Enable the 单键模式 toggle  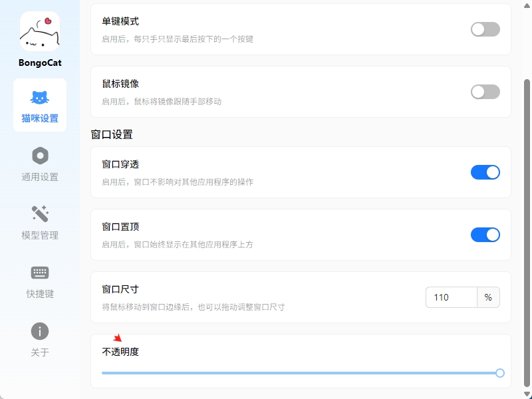point(485,29)
